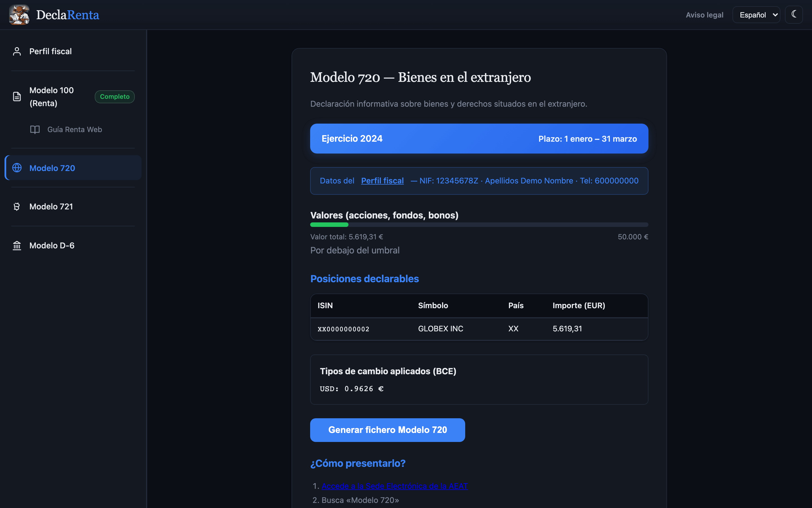Viewport: 812px width, 508px height.
Task: Click the 50.000 € threshold value
Action: point(633,237)
